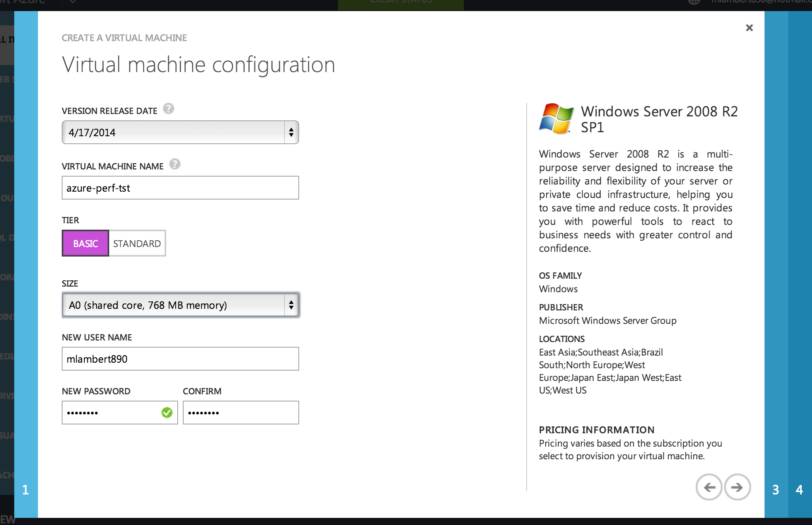Image resolution: width=812 pixels, height=525 pixels.
Task: Click green password valid checkmark
Action: [167, 413]
